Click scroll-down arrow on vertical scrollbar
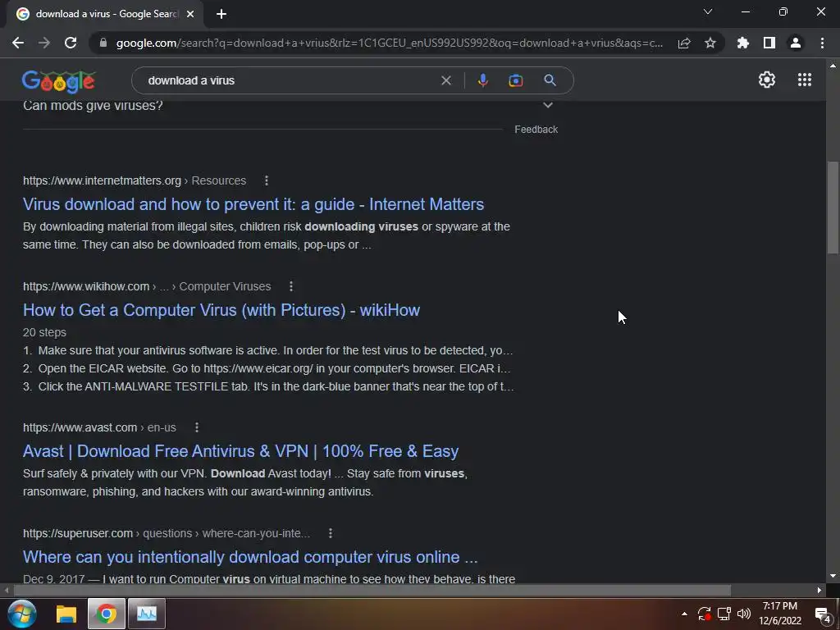840x630 pixels. coord(833,577)
